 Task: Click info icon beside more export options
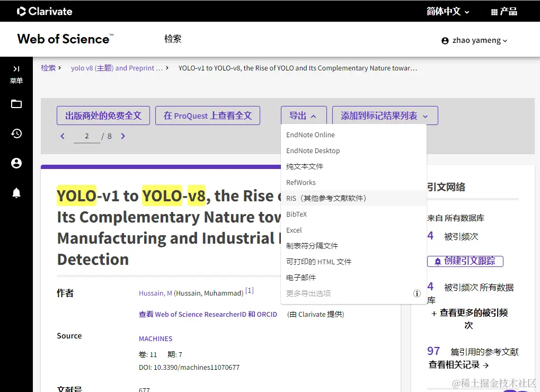click(417, 293)
